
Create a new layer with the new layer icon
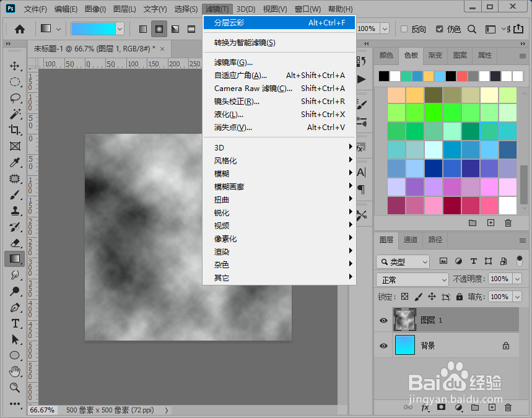492,407
